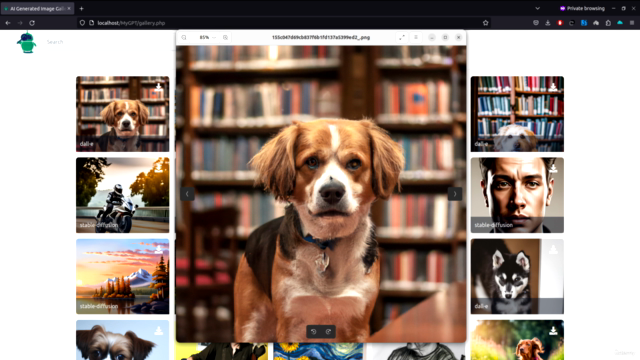The width and height of the screenshot is (640, 360).
Task: Download the dog in meadow image
Action: [x=553, y=330]
